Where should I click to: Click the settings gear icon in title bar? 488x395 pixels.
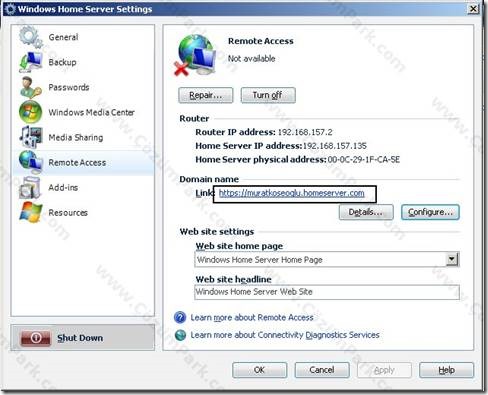pyautogui.click(x=10, y=9)
